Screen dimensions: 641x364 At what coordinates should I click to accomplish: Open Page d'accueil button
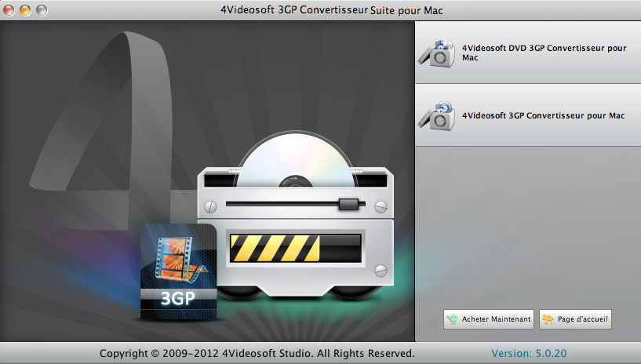(x=574, y=319)
